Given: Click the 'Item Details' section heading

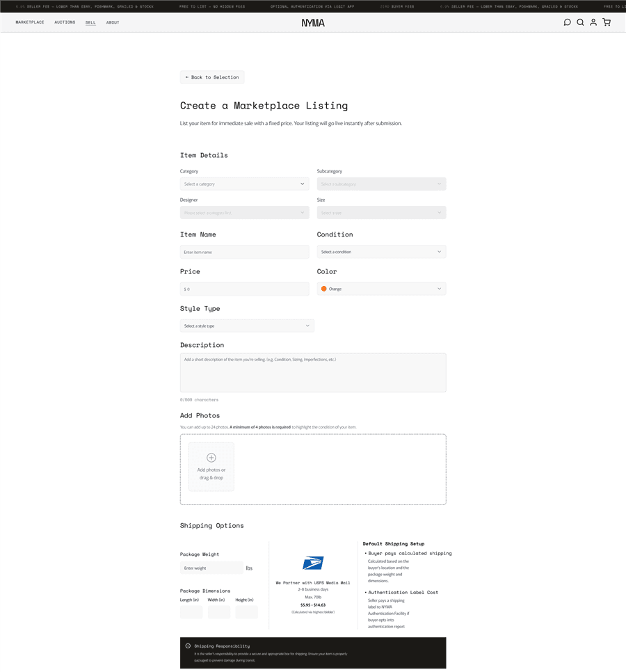Looking at the screenshot, I should tap(204, 155).
